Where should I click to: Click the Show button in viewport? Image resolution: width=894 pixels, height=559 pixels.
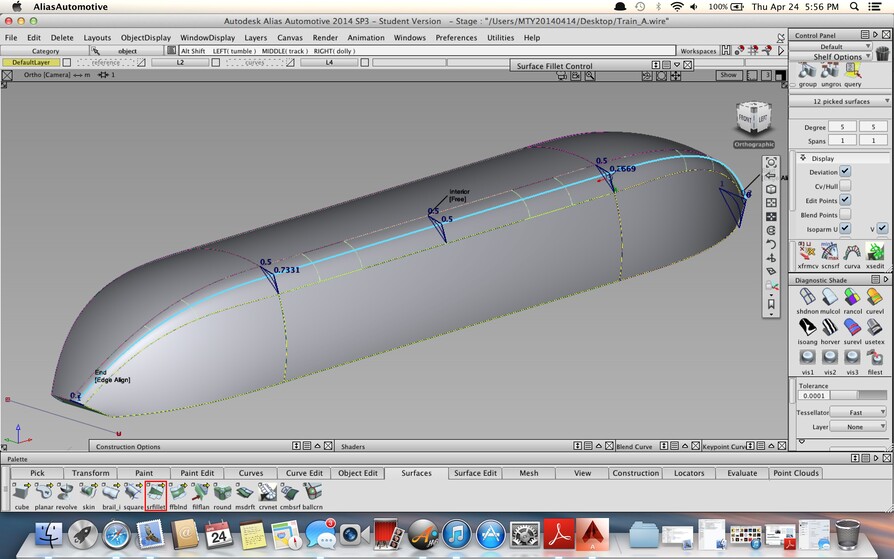(x=728, y=75)
